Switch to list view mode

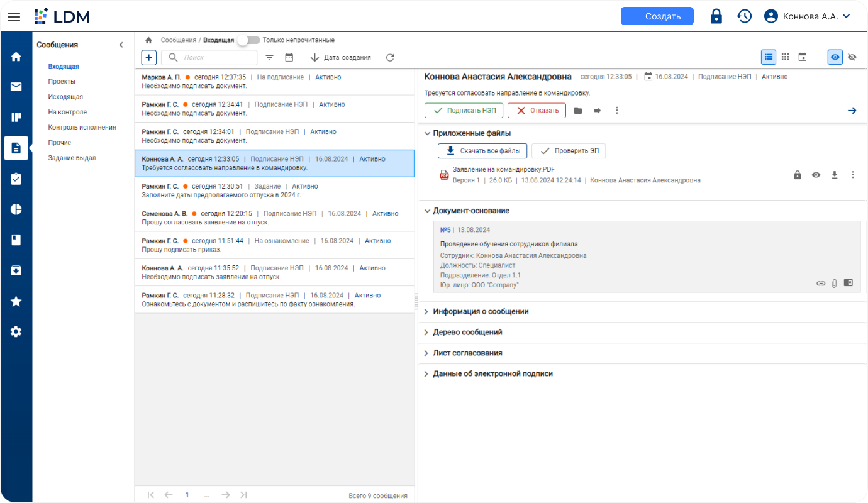[x=768, y=57]
